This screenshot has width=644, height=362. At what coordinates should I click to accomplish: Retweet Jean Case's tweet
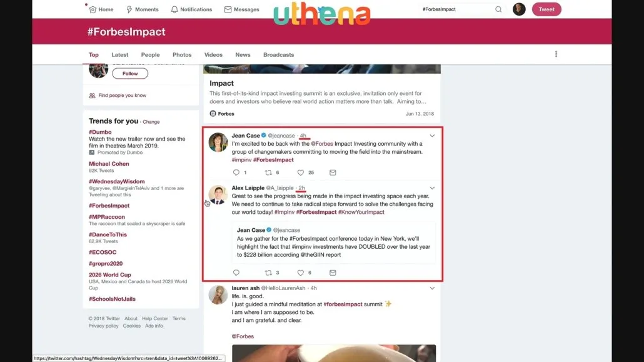coord(268,173)
